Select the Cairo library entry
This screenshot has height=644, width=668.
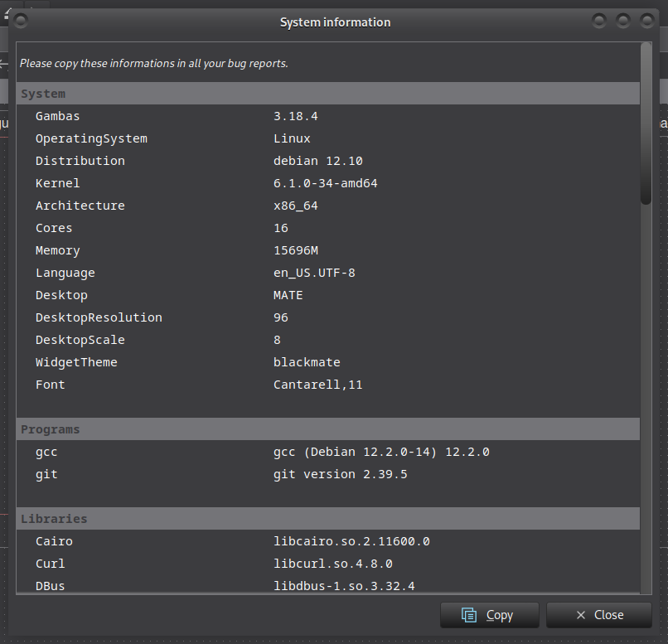pyautogui.click(x=54, y=541)
